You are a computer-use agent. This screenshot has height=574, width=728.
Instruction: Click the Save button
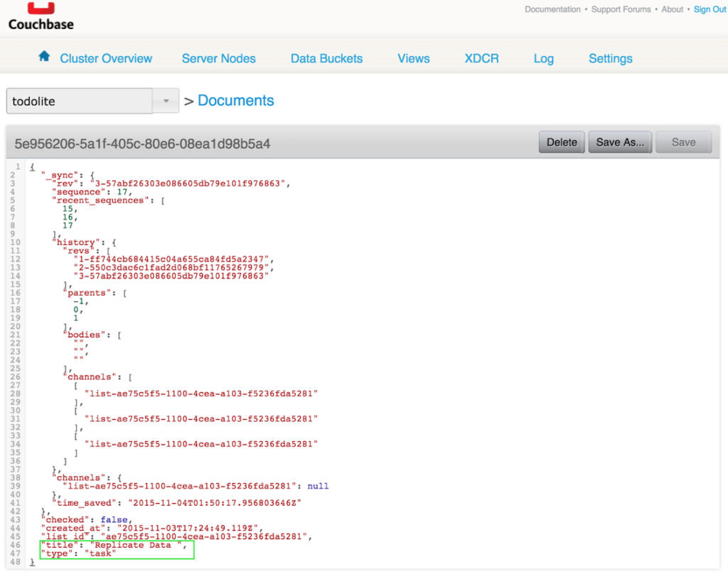(682, 142)
